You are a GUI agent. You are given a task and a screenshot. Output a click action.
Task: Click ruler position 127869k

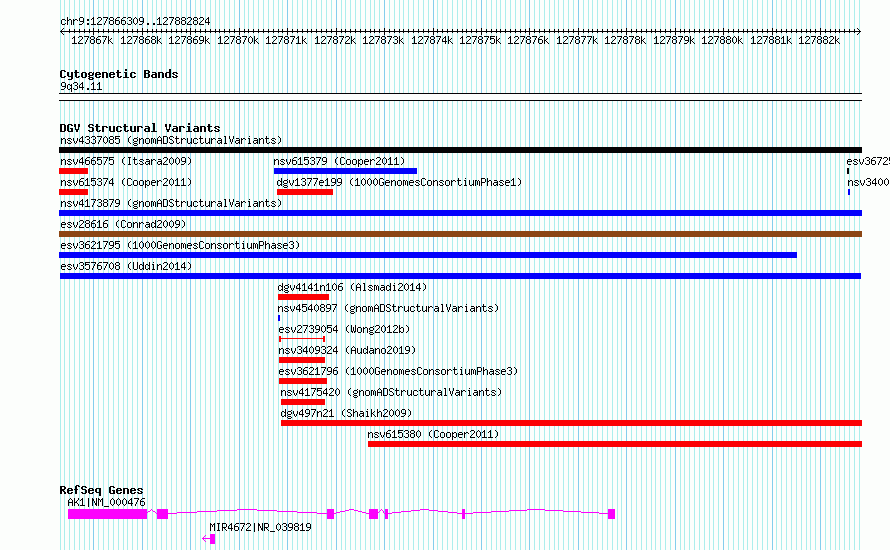tap(189, 40)
